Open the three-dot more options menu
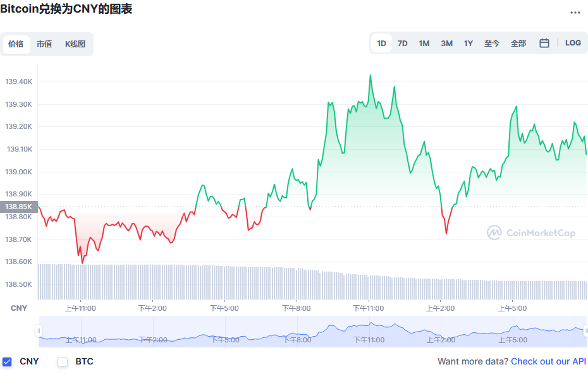Viewport: 588px width, 379px height. click(575, 13)
